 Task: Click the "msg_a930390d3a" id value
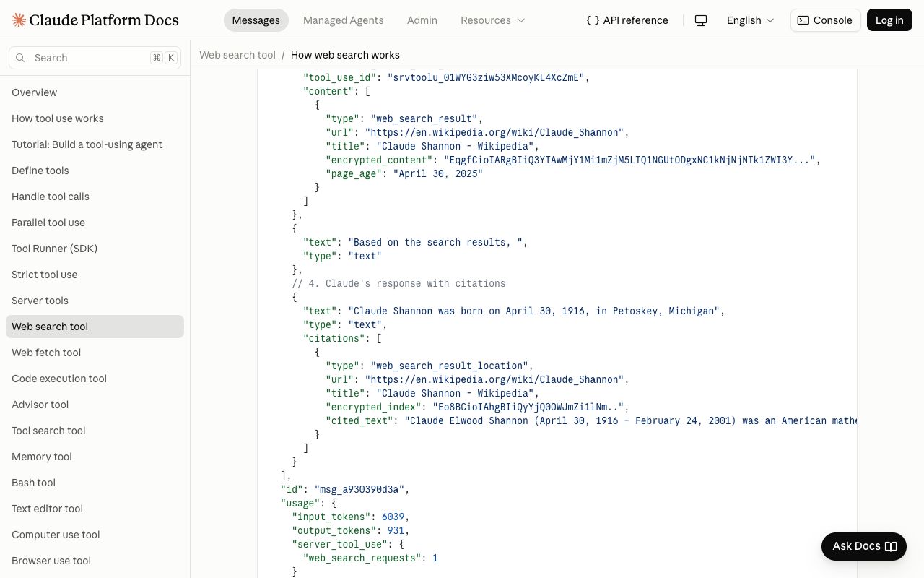pos(359,489)
